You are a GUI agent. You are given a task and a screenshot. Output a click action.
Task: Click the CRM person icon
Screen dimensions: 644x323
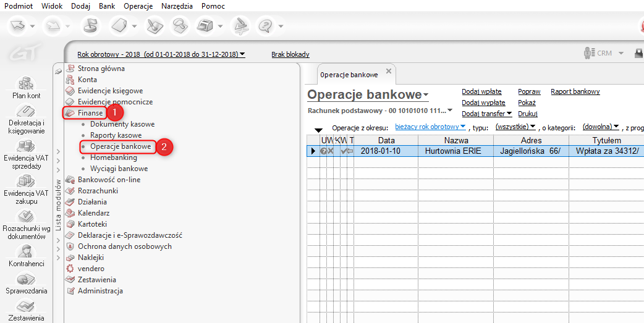pos(589,53)
